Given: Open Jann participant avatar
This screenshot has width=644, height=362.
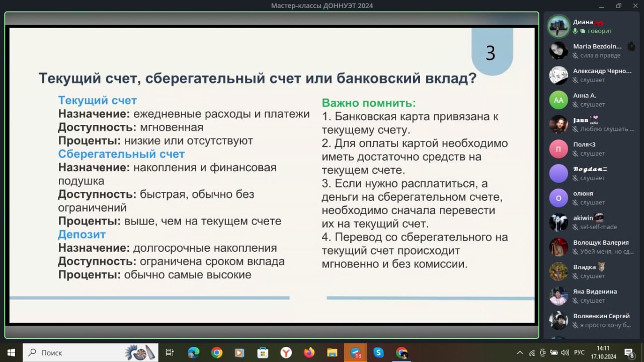Looking at the screenshot, I should click(x=558, y=124).
